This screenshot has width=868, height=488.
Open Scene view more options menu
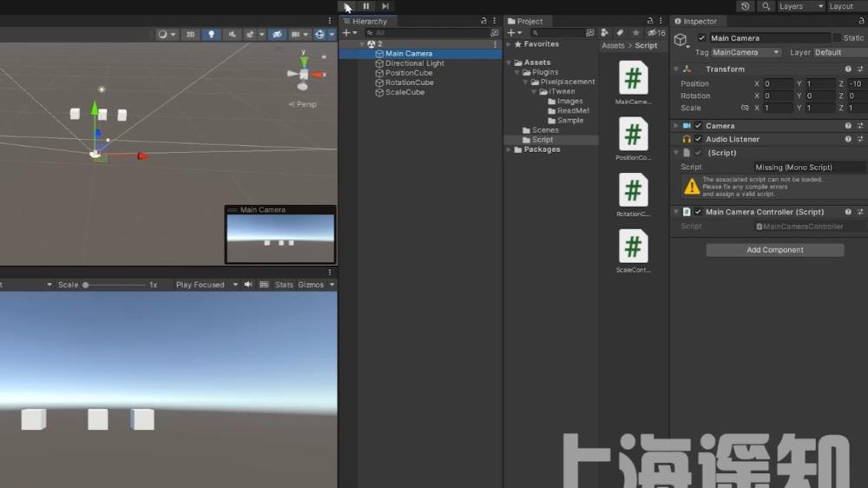[329, 21]
